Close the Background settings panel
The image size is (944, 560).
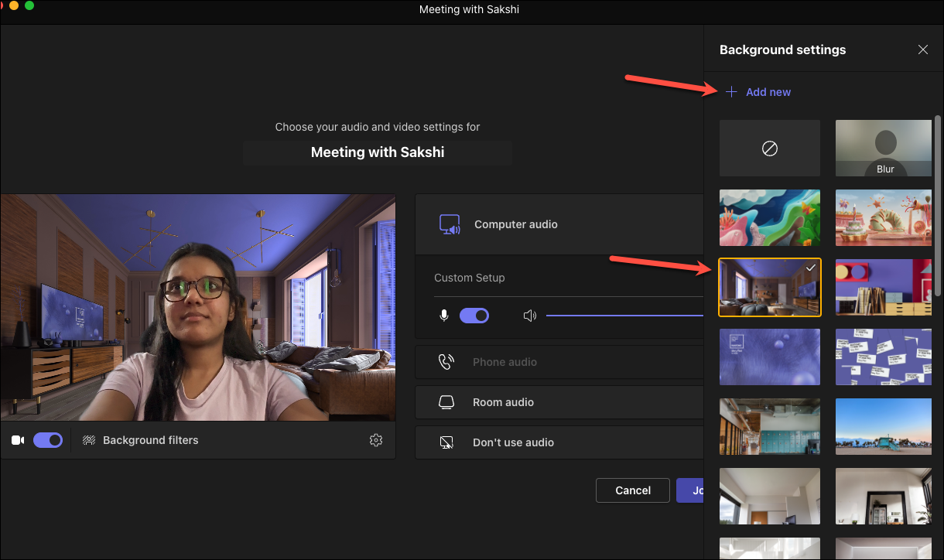[923, 50]
